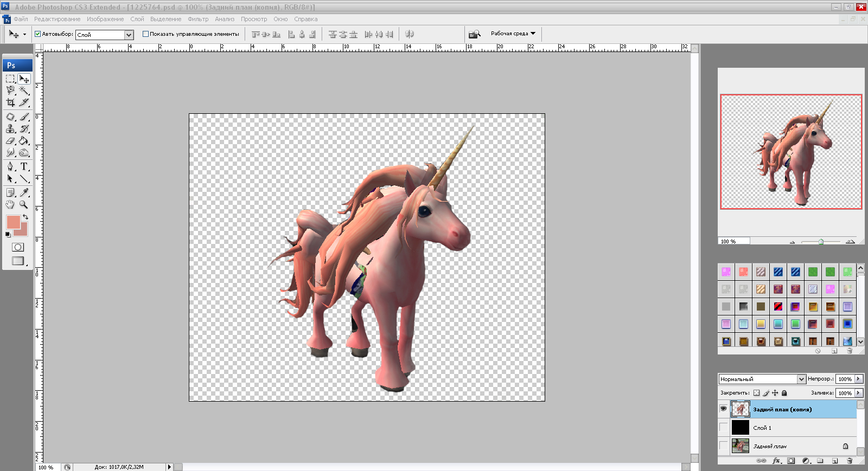
Task: Show the italic Задний план bottom layer
Action: pyautogui.click(x=723, y=446)
